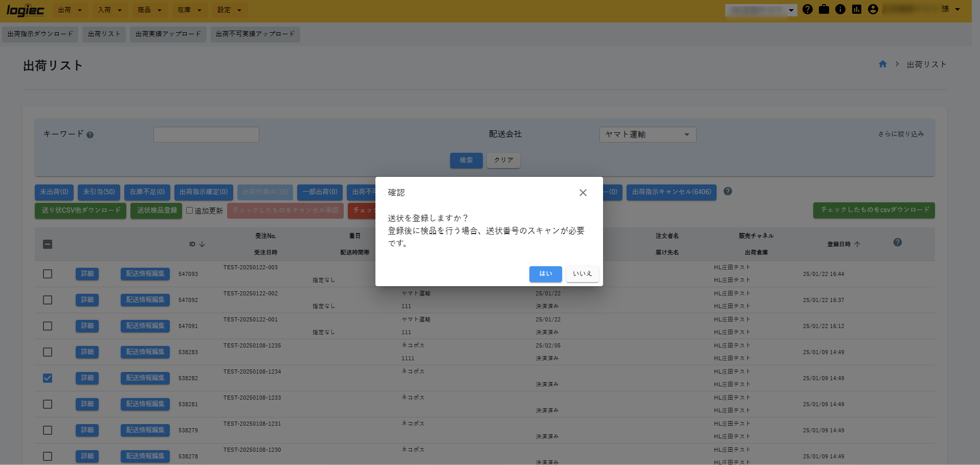Click the briefcase icon in the top bar

(x=823, y=9)
